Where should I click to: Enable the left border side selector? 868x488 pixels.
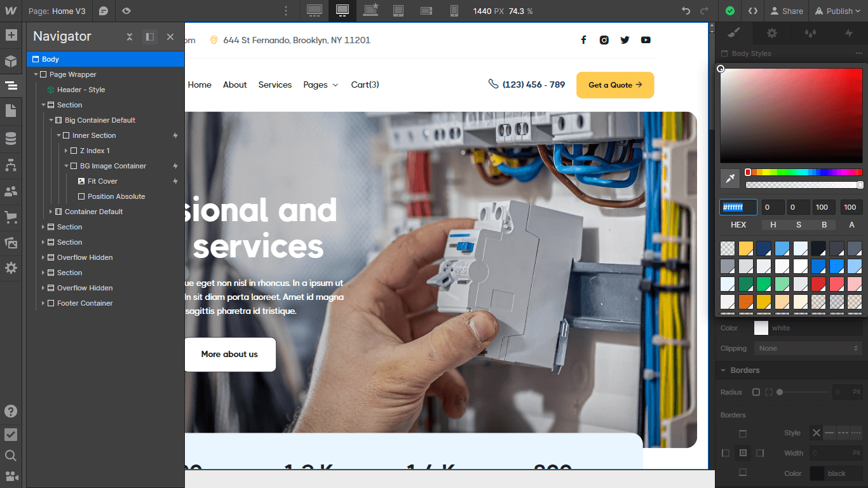726,452
